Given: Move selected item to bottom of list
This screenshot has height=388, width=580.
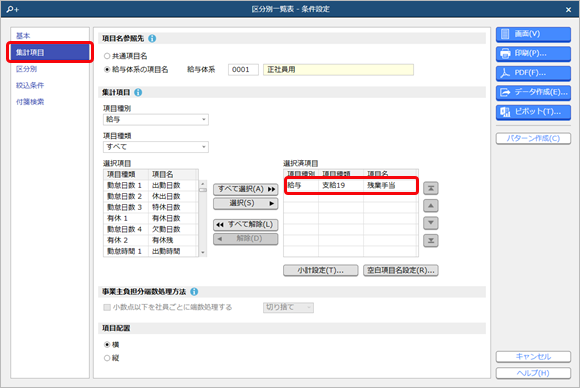Looking at the screenshot, I should (x=431, y=240).
